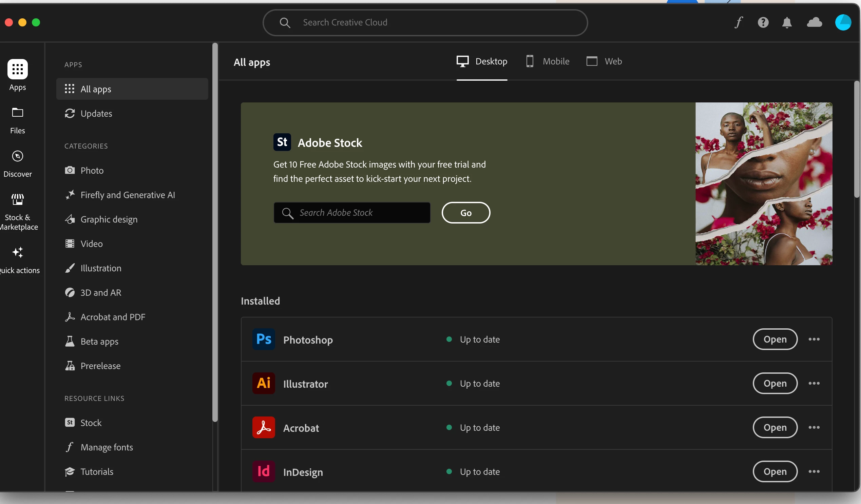Open the notifications bell
861x504 pixels.
coord(787,22)
